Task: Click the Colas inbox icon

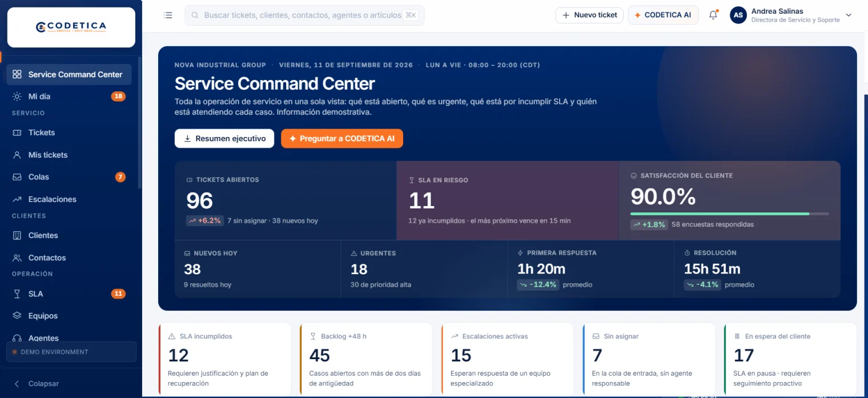Action: tap(17, 177)
